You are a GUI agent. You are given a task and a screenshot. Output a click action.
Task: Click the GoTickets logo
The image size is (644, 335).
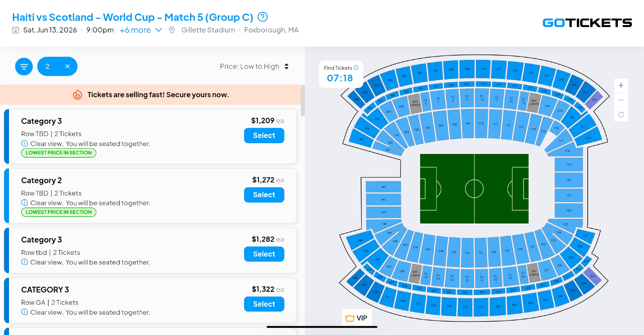click(x=587, y=23)
